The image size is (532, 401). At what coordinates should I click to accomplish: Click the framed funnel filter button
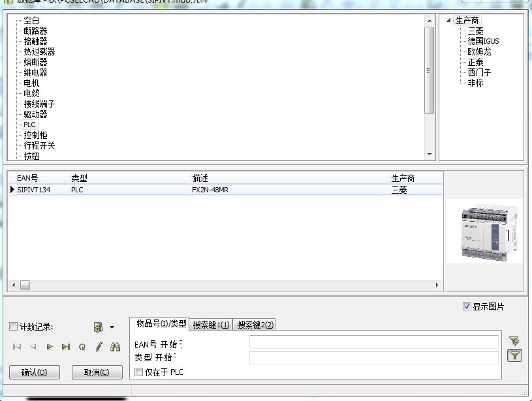click(x=514, y=355)
